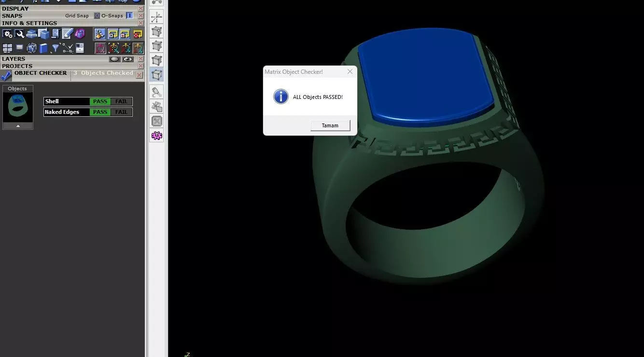The image size is (644, 357).
Task: Close the LAYERS panel
Action: [140, 59]
